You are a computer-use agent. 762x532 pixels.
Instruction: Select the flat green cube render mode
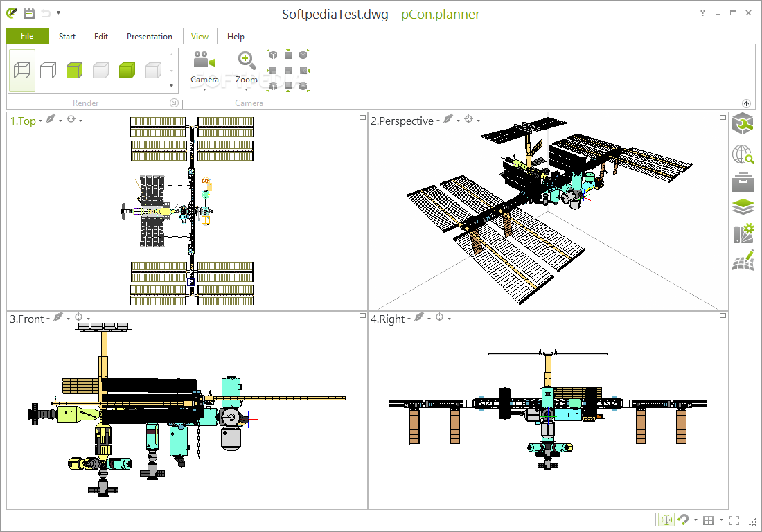[74, 71]
